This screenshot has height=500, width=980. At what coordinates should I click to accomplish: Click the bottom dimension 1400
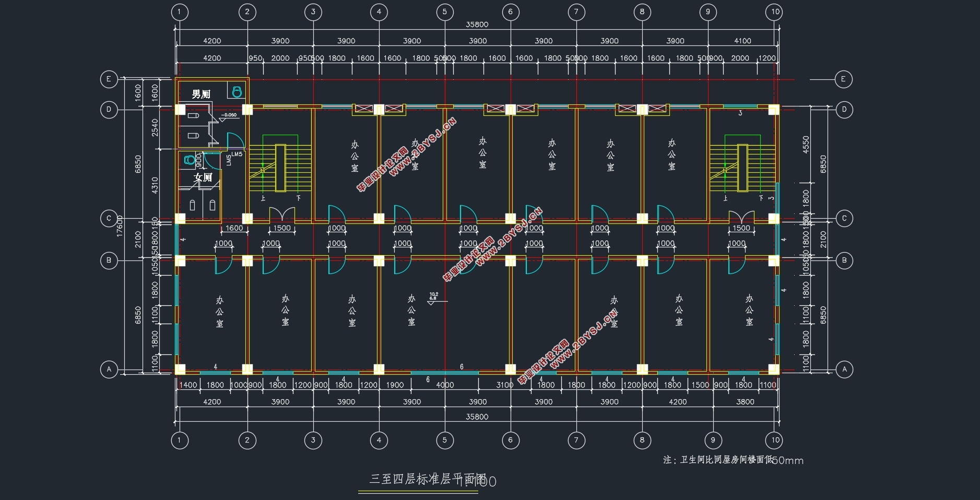pos(188,385)
